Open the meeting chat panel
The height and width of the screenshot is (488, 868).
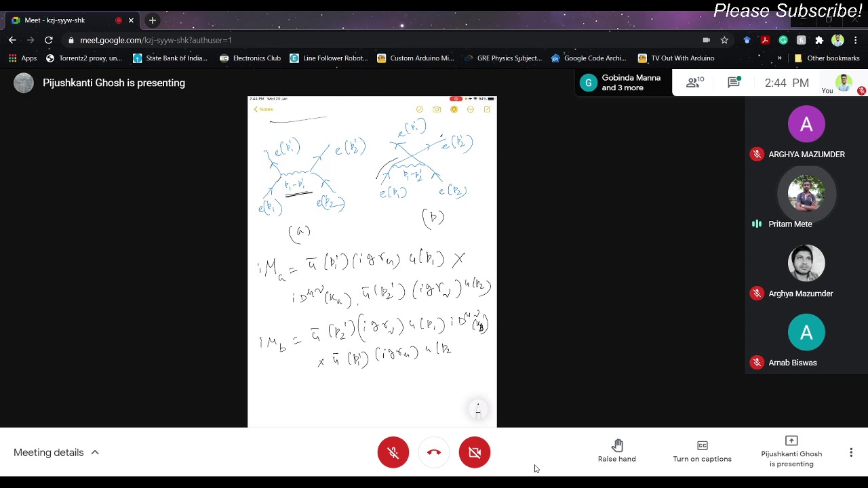pos(734,83)
